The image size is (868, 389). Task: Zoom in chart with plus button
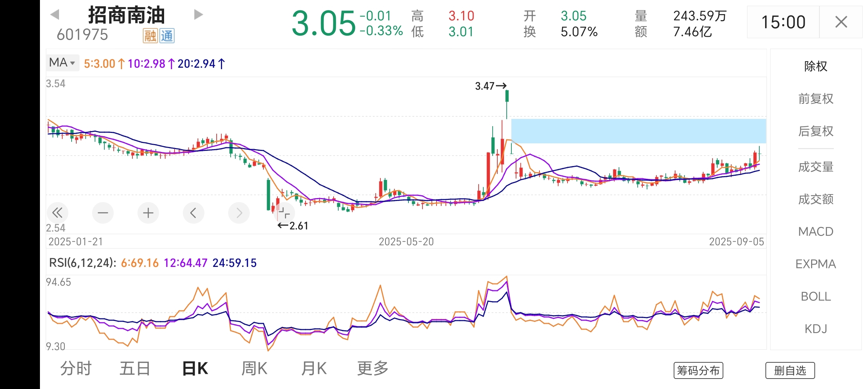[x=148, y=213]
